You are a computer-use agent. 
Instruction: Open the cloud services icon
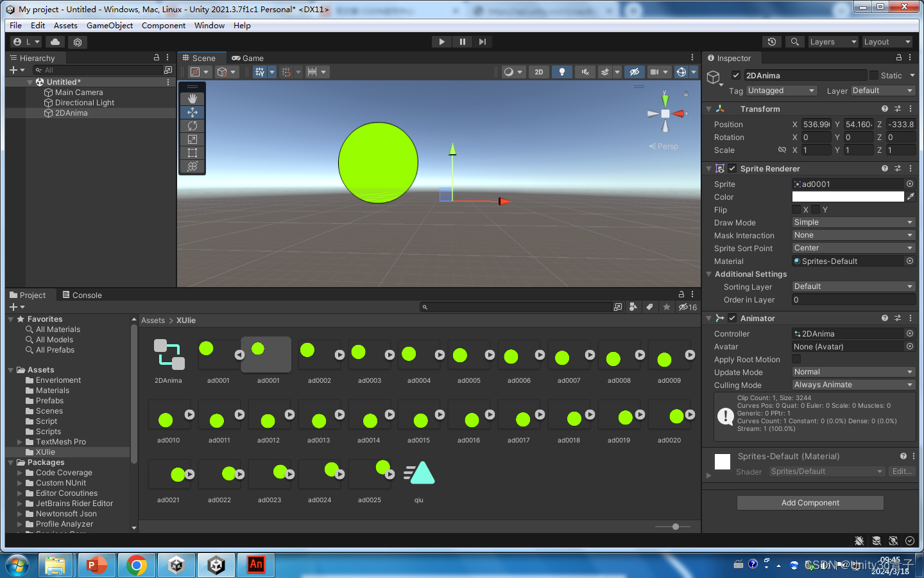point(55,42)
